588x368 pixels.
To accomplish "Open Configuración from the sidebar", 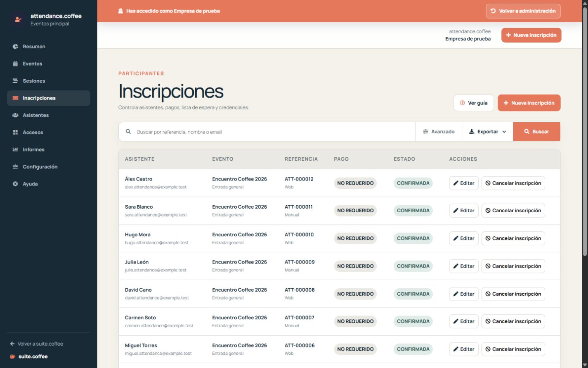I will [48, 167].
